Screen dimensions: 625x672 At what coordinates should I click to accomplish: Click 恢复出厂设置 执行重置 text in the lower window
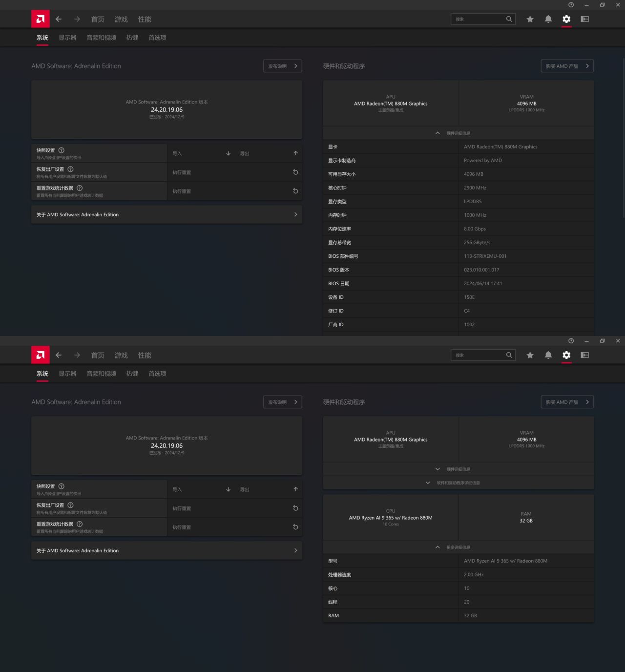[182, 508]
